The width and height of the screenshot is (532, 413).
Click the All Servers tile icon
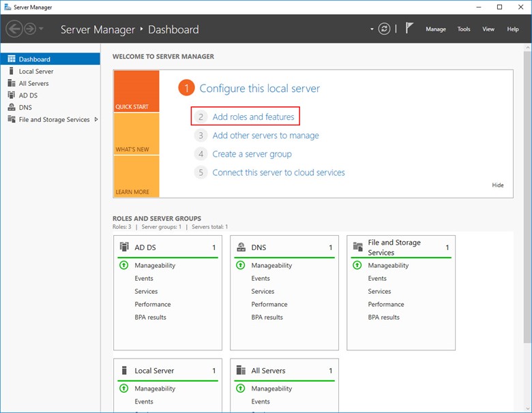241,371
